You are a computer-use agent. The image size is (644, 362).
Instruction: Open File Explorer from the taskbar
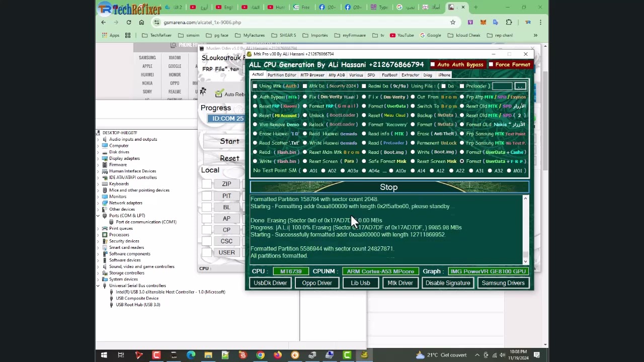208,355
